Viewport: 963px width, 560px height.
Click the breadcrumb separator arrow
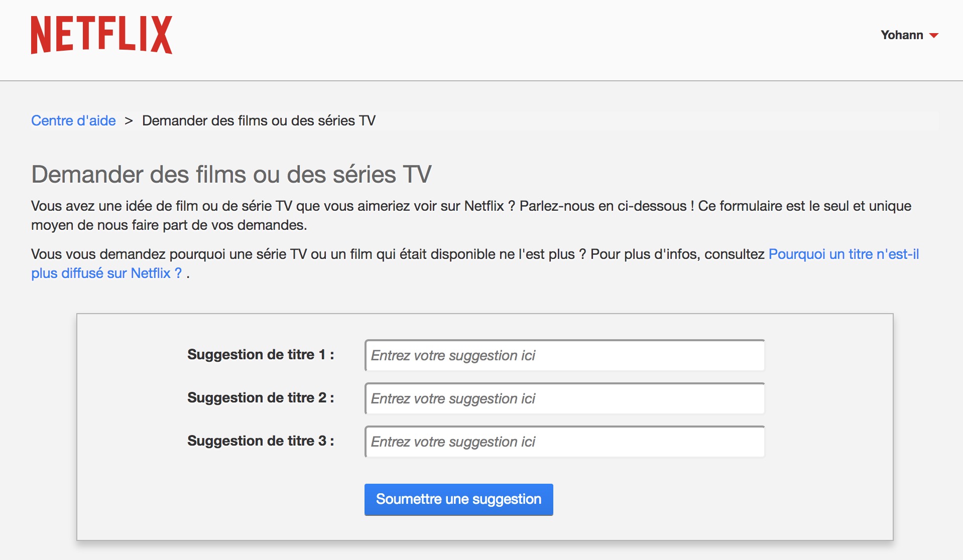pyautogui.click(x=129, y=121)
